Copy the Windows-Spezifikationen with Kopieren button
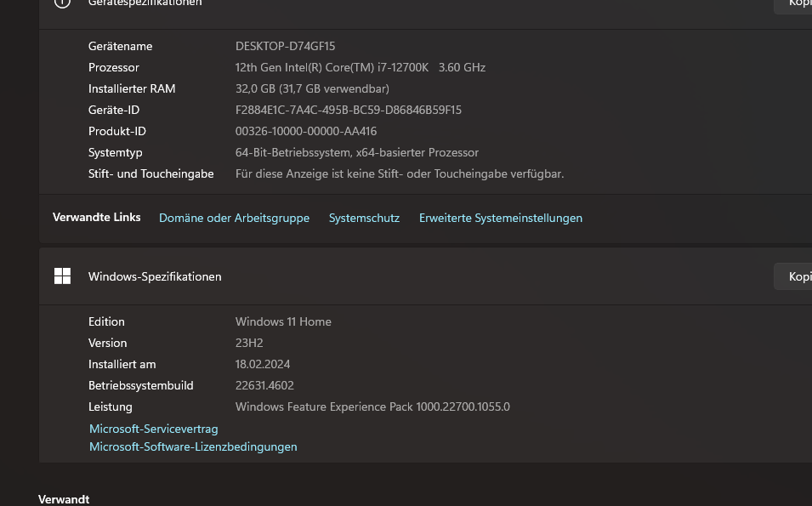Viewport: 812px width, 506px height. click(x=793, y=276)
